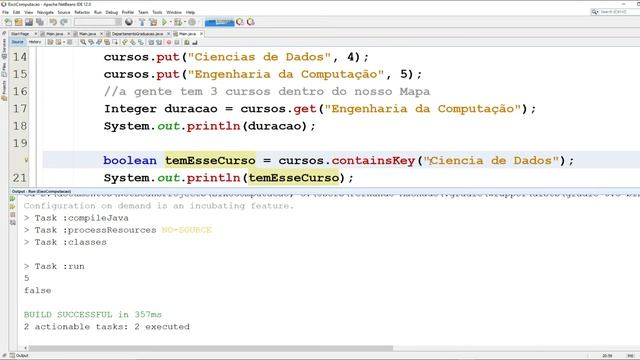The width and height of the screenshot is (640, 360).
Task: Open the Window menu
Action: [174, 12]
